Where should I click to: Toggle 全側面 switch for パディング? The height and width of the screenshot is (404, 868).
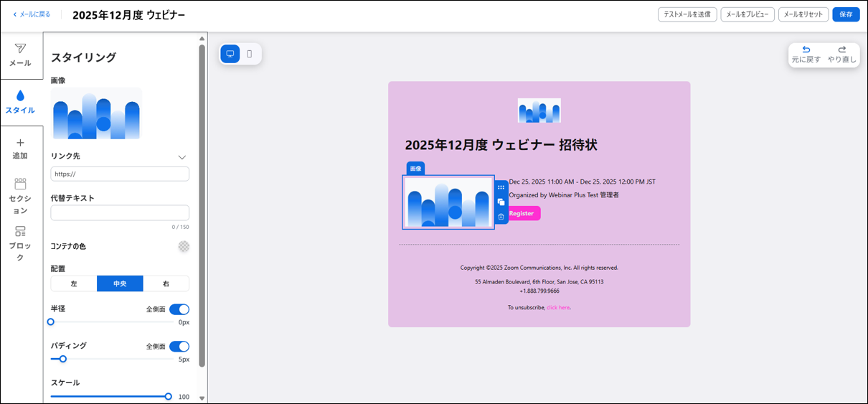179,347
